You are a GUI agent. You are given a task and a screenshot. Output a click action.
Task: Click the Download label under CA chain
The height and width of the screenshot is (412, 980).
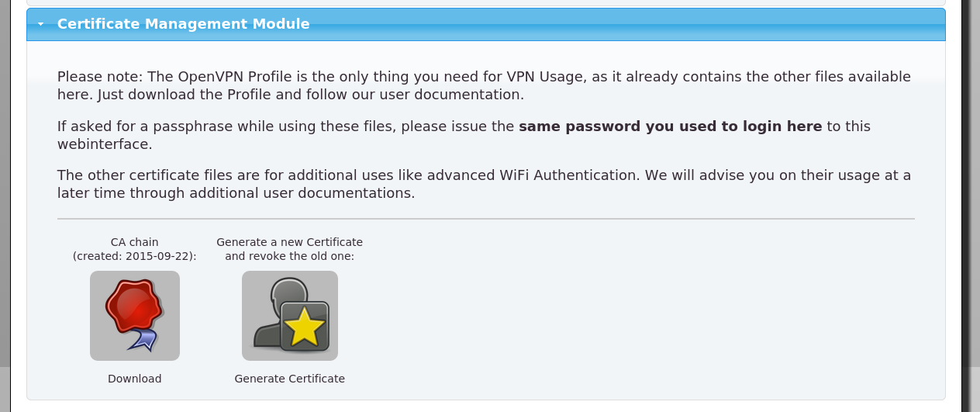tap(134, 379)
